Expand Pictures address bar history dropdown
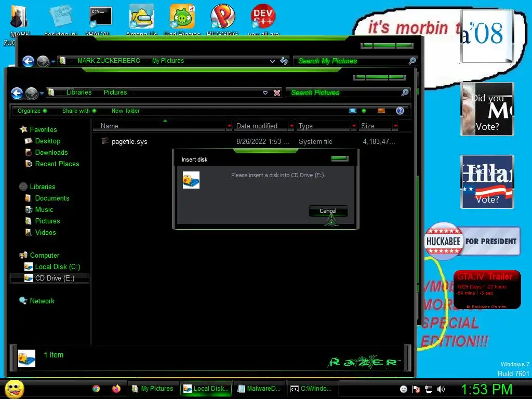Viewport: 532px width, 399px height. click(265, 93)
